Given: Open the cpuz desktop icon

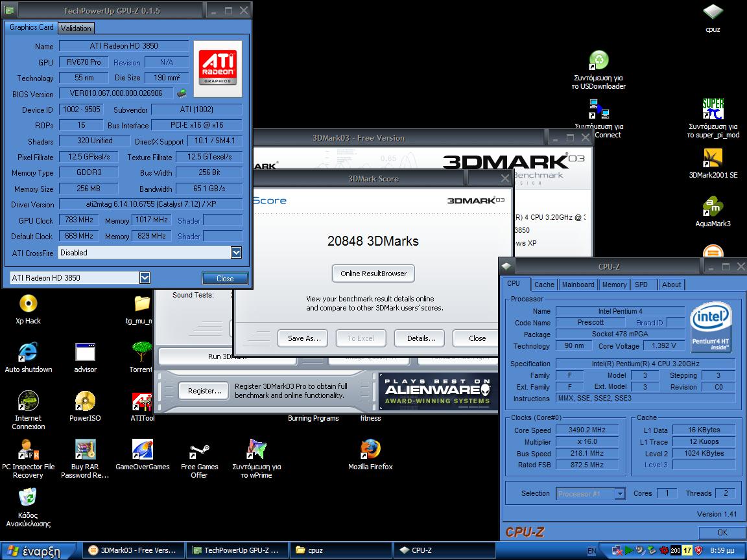Looking at the screenshot, I should tap(713, 13).
